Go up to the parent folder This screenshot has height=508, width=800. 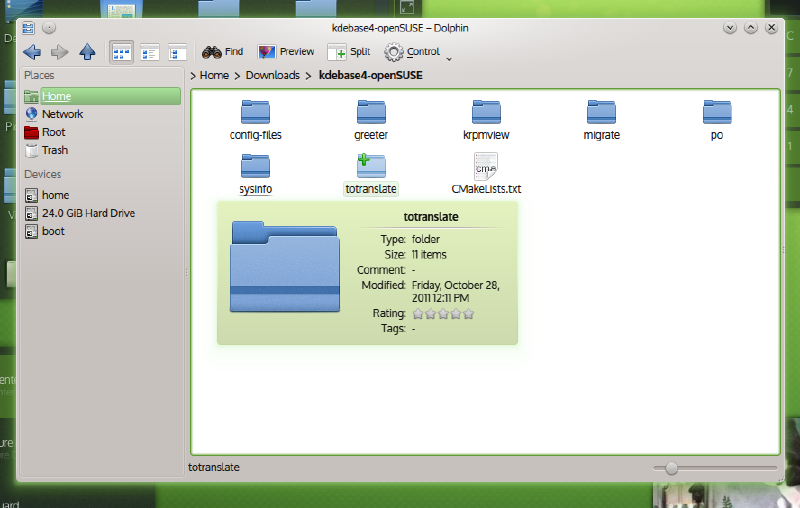(87, 52)
